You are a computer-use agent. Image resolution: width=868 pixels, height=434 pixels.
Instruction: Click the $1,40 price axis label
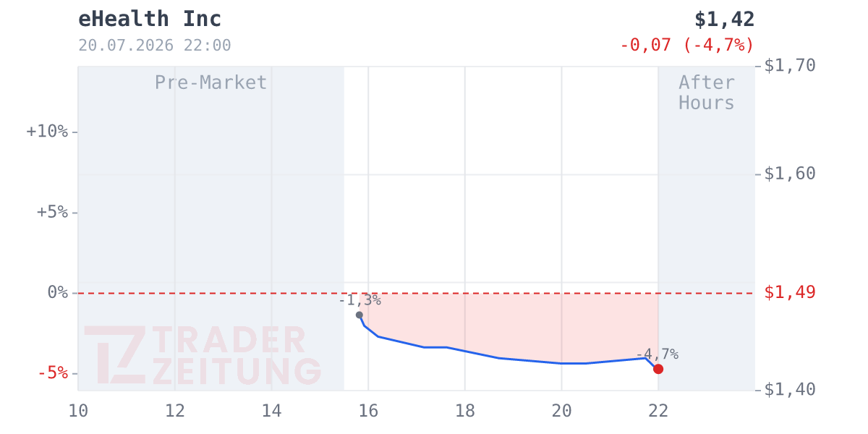(x=790, y=389)
